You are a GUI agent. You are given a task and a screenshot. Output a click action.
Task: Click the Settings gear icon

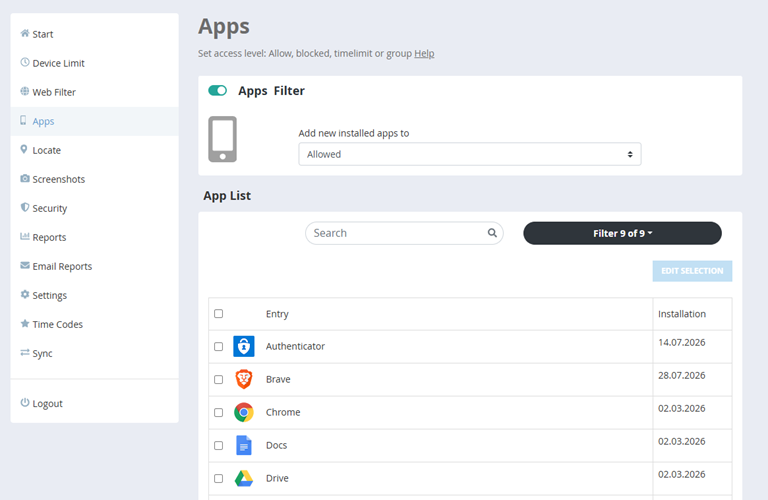point(24,294)
